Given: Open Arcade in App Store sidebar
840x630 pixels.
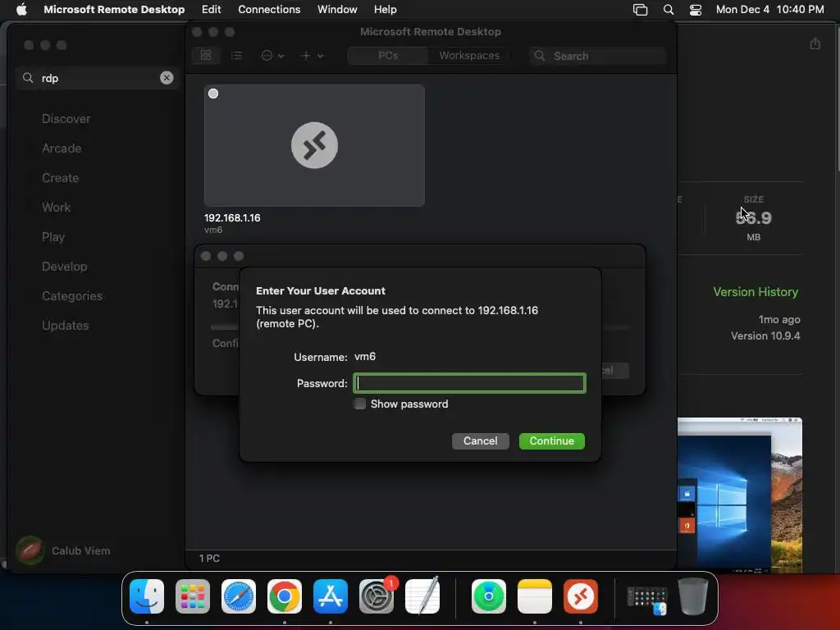Looking at the screenshot, I should click(62, 148).
